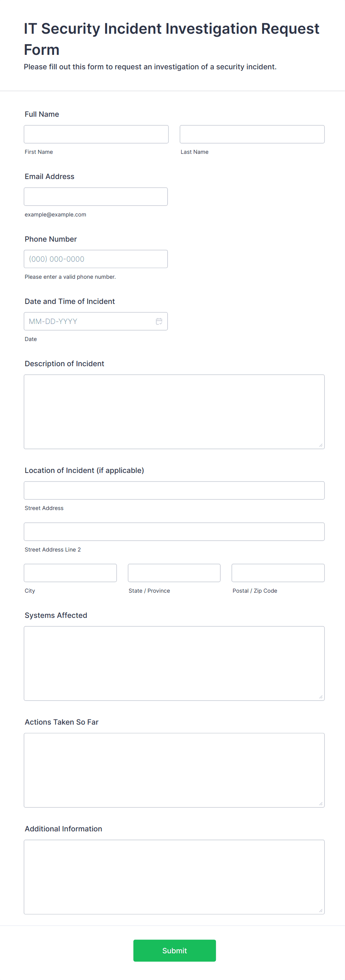345x980 pixels.
Task: Click the First Name input field
Action: click(96, 134)
